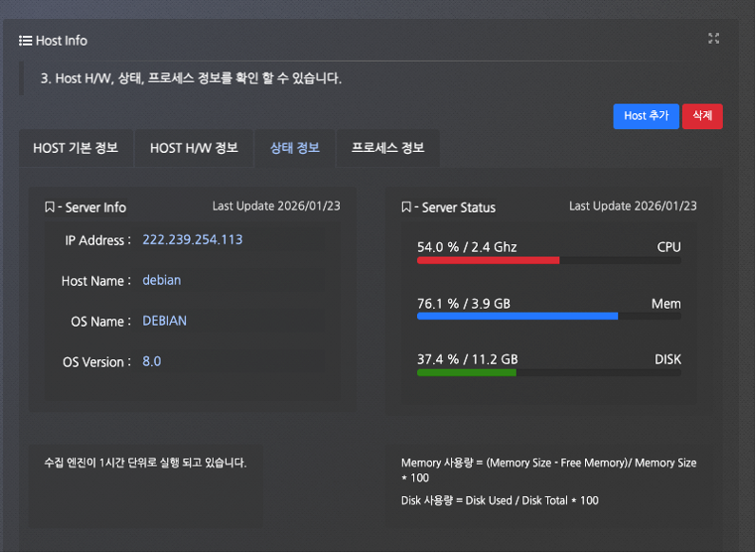This screenshot has height=553, width=756.
Task: Select the 상태 정보 tab
Action: [x=294, y=148]
